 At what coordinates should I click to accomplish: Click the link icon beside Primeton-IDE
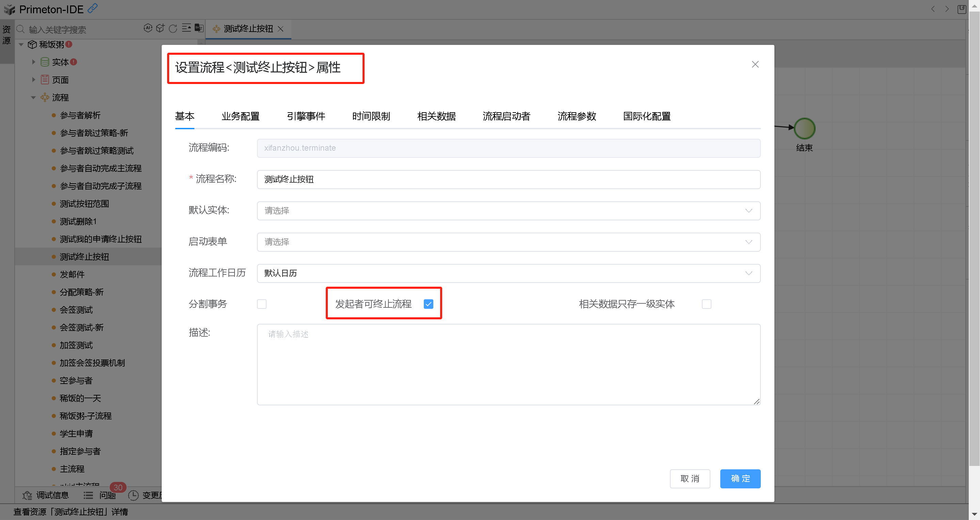coord(93,9)
